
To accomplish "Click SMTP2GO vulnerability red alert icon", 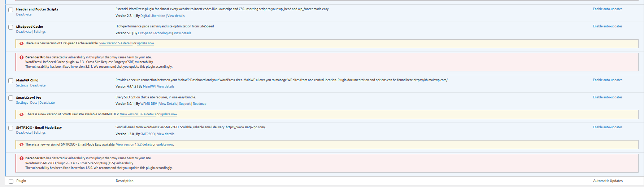I will (22, 159).
